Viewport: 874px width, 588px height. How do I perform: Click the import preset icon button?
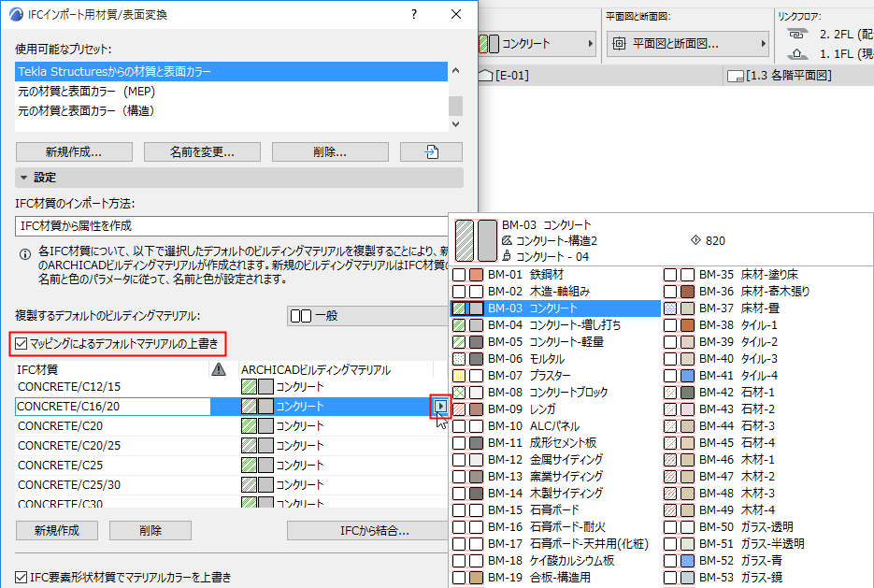point(431,151)
